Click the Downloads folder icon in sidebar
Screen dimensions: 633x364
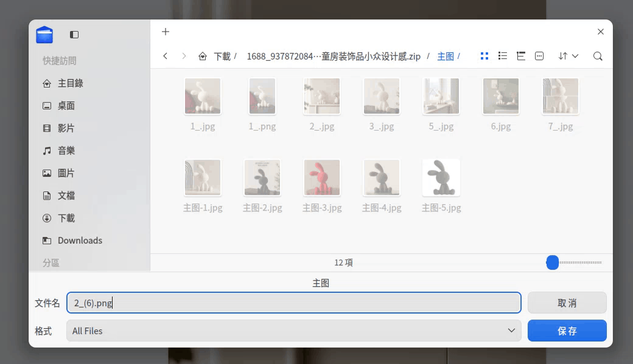point(47,240)
